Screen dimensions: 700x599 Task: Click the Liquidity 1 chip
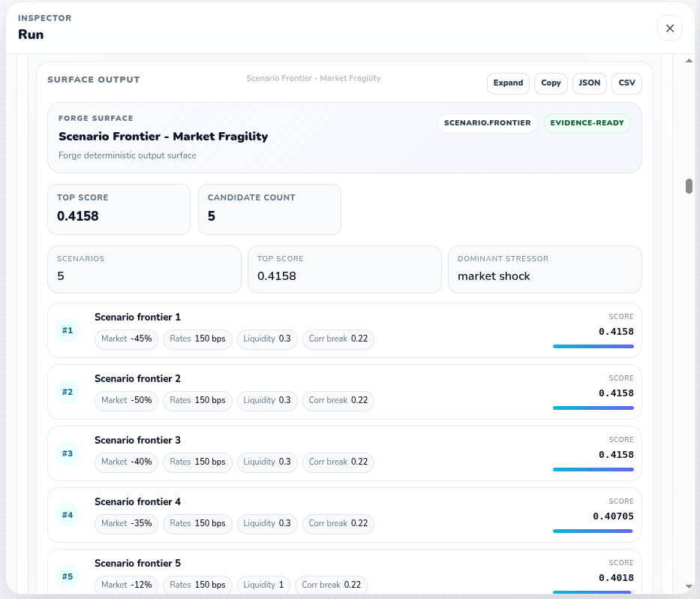(263, 585)
